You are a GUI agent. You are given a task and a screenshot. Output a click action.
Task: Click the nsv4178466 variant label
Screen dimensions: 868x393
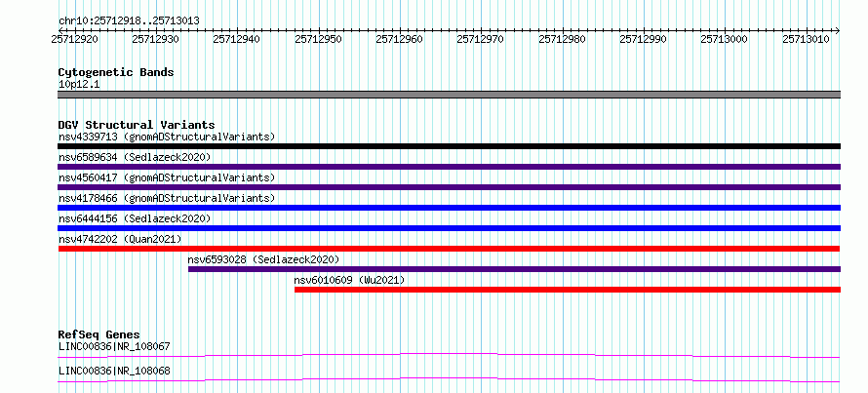(167, 198)
